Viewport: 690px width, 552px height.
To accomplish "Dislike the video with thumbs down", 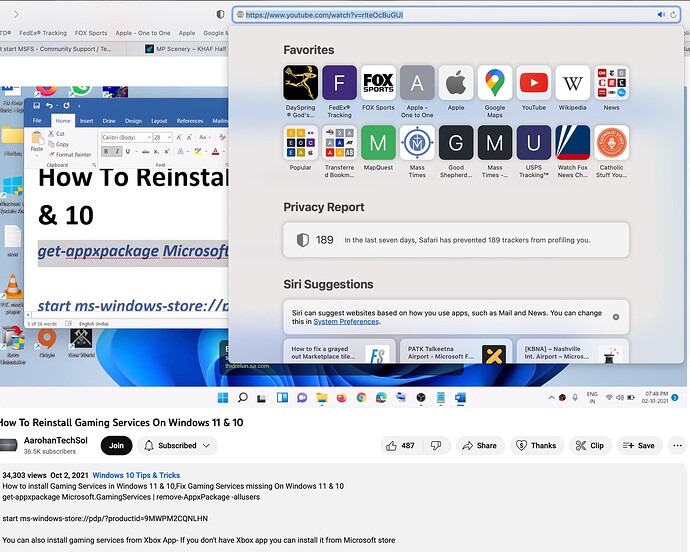I will tap(436, 445).
